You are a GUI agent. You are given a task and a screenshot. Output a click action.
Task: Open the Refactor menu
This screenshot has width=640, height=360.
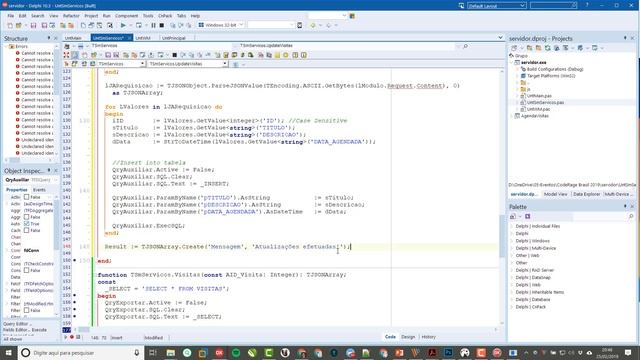pos(71,16)
